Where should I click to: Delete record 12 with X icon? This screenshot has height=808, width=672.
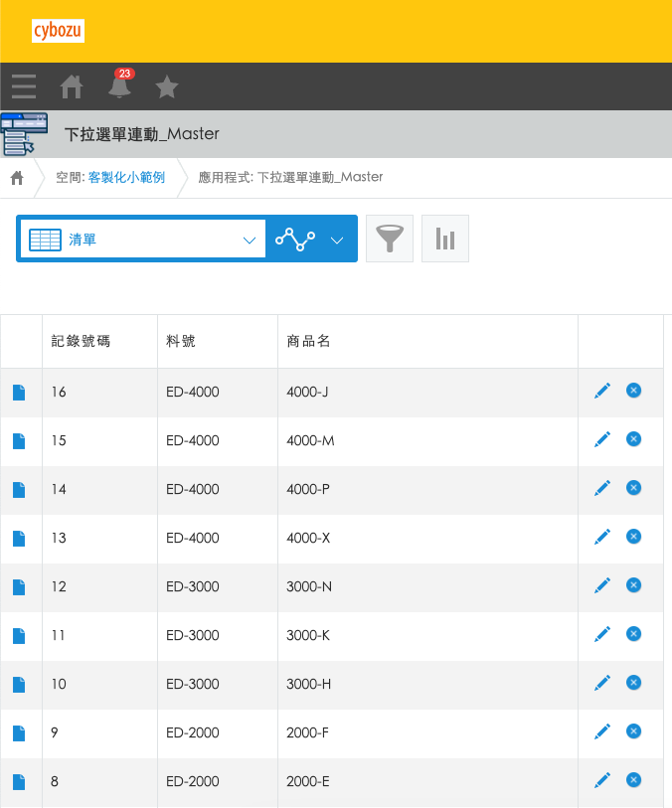click(634, 584)
